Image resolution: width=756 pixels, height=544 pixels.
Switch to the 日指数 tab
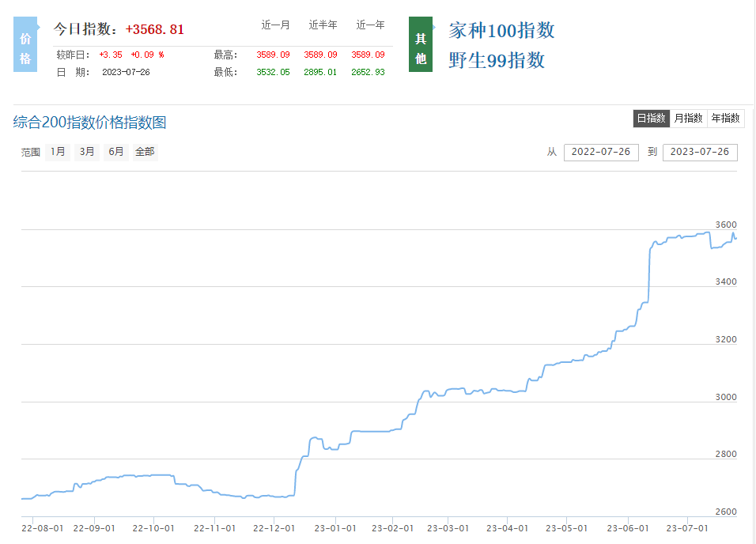[x=651, y=118]
